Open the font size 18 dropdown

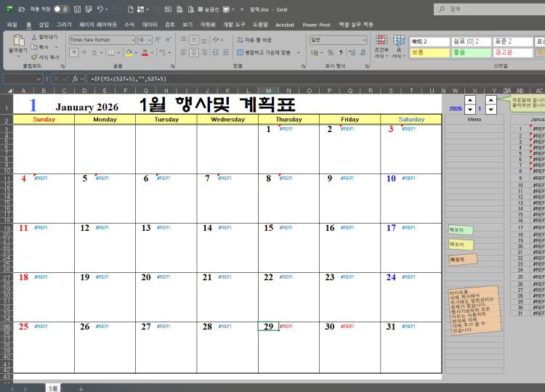coord(150,40)
